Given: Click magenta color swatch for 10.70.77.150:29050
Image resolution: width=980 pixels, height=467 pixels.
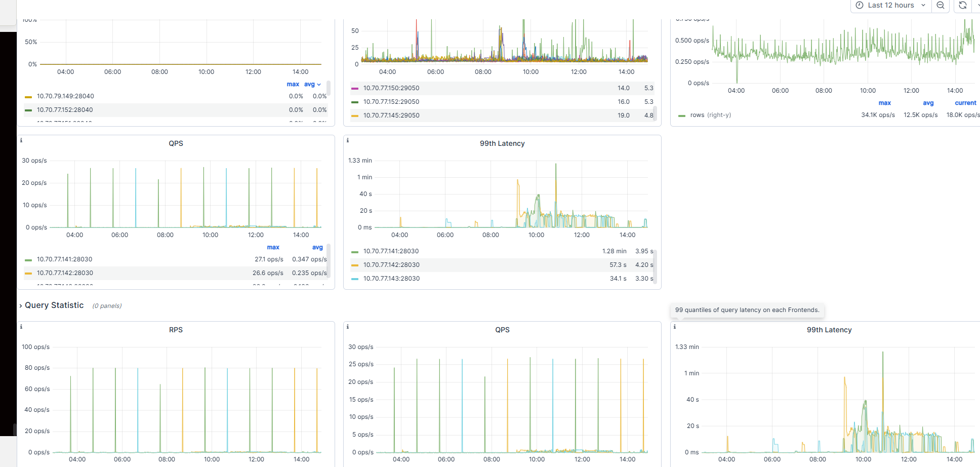Looking at the screenshot, I should [355, 89].
